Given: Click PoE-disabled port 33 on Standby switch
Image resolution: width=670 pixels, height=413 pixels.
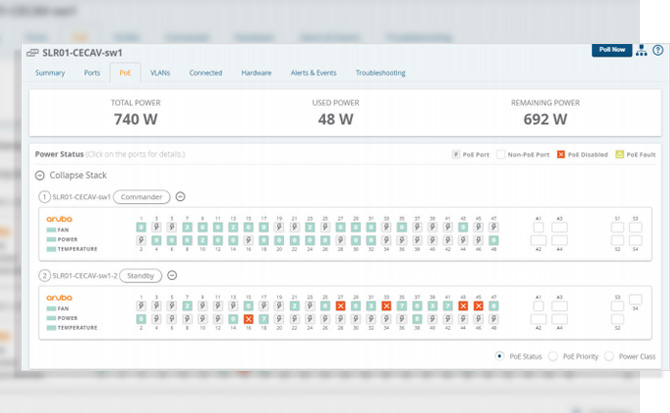Looking at the screenshot, I should pos(386,305).
